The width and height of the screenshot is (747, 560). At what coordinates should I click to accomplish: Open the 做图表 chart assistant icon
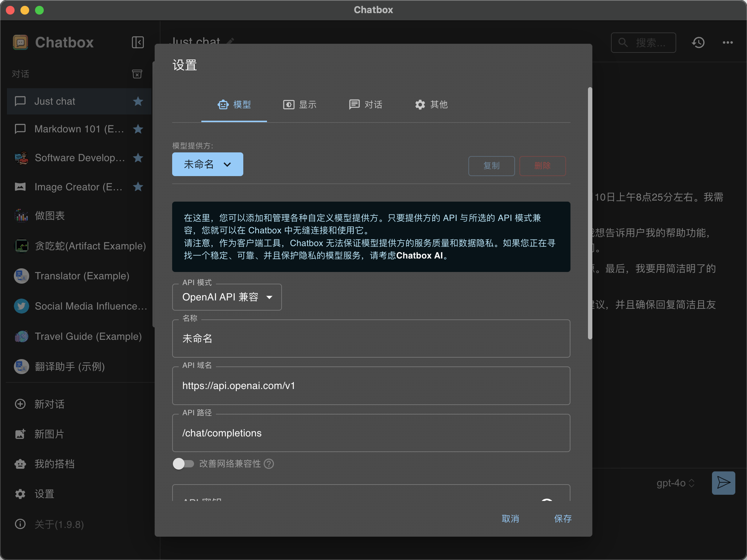(21, 215)
